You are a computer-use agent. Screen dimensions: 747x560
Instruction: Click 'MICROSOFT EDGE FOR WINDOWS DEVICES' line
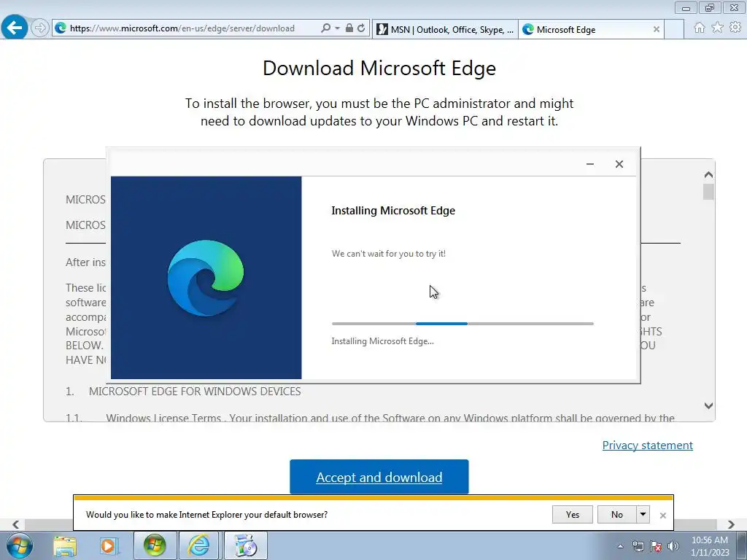pyautogui.click(x=195, y=392)
